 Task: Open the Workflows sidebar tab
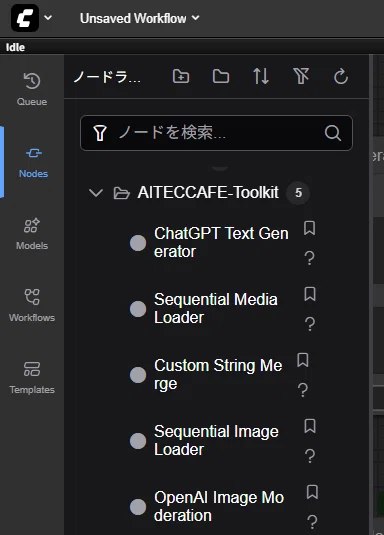(32, 306)
